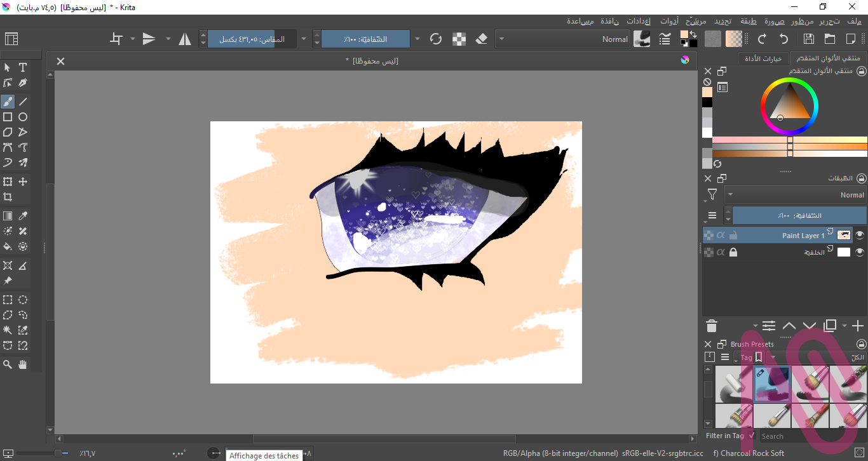Pick the Ellipse shape tool
Image resolution: width=868 pixels, height=461 pixels.
23,117
